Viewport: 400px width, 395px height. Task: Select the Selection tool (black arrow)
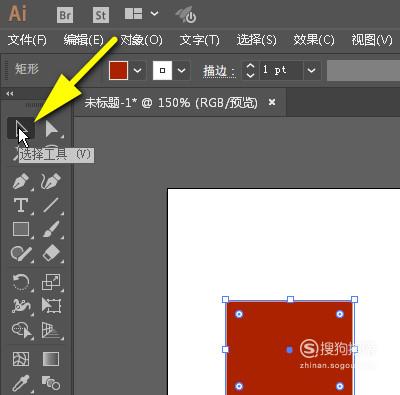[21, 129]
